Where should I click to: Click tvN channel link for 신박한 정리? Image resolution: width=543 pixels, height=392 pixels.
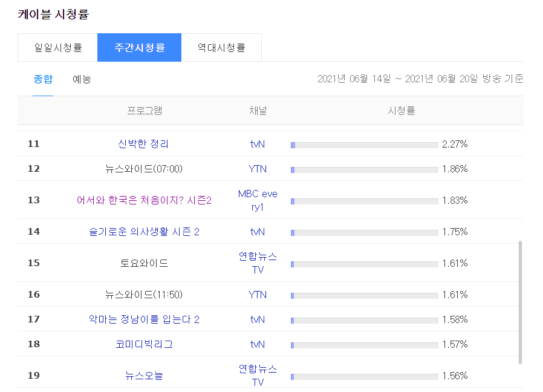click(x=258, y=144)
